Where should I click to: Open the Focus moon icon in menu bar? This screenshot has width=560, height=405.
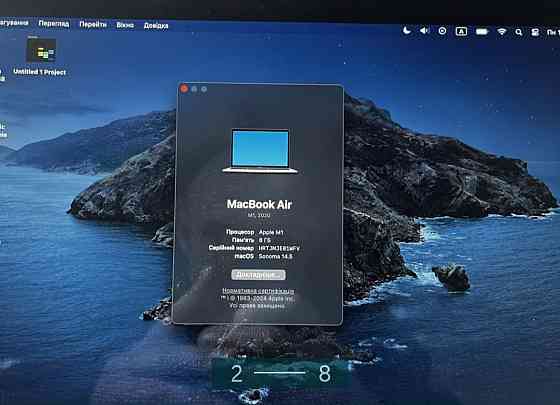coord(407,30)
